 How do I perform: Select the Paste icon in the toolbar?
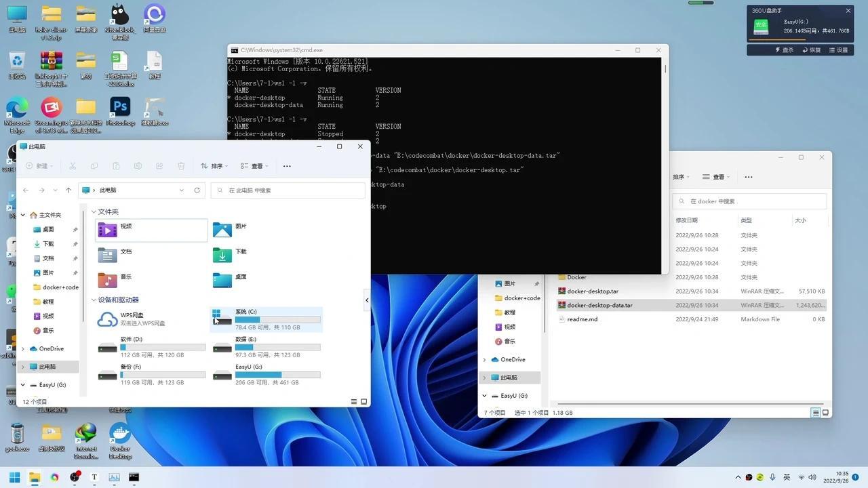click(x=116, y=165)
